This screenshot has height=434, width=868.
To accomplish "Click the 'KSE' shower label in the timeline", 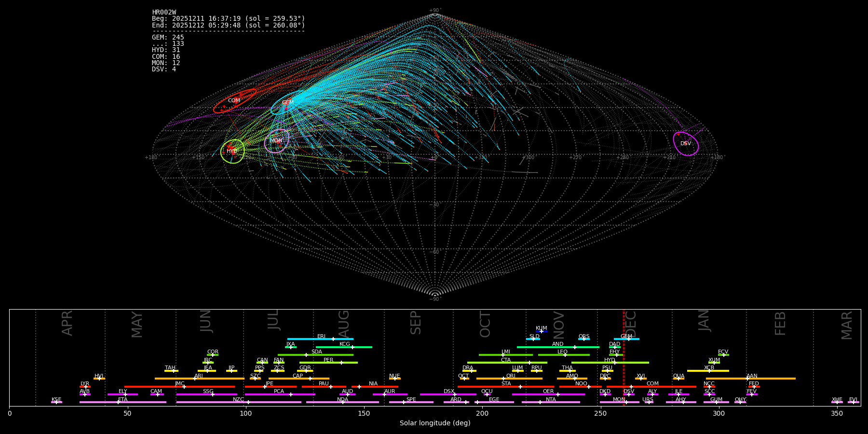I will [x=56, y=400].
